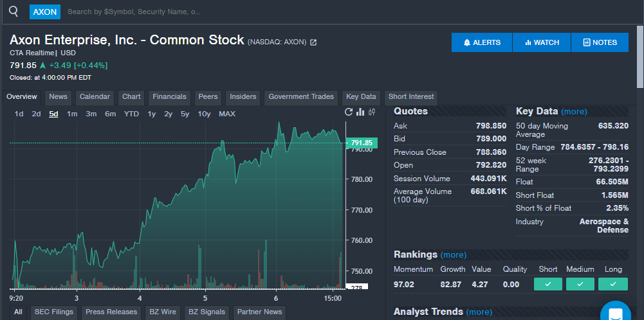The height and width of the screenshot is (320, 644).
Task: Select the 10y chart range
Action: [x=204, y=114]
